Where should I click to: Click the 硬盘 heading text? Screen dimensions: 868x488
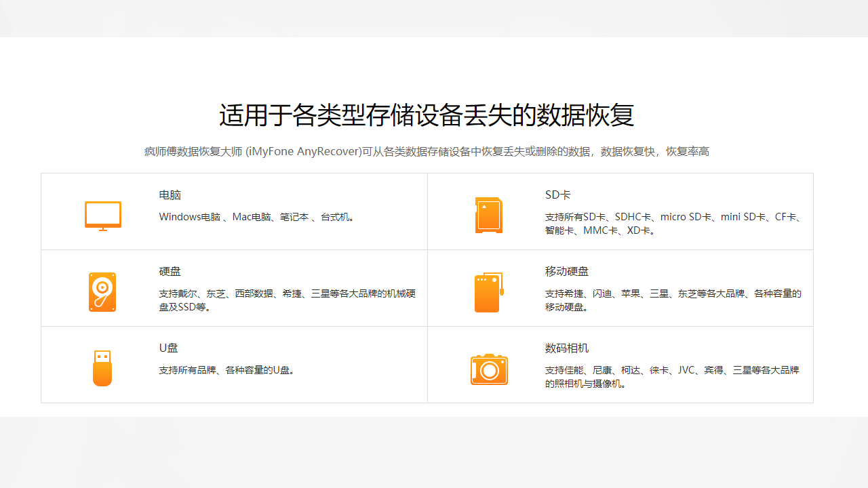coord(170,271)
